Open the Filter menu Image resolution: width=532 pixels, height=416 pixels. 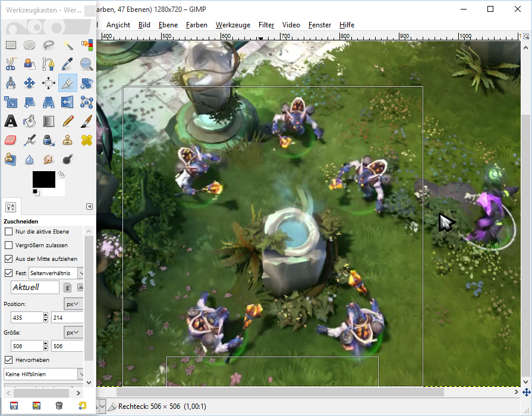coord(266,25)
